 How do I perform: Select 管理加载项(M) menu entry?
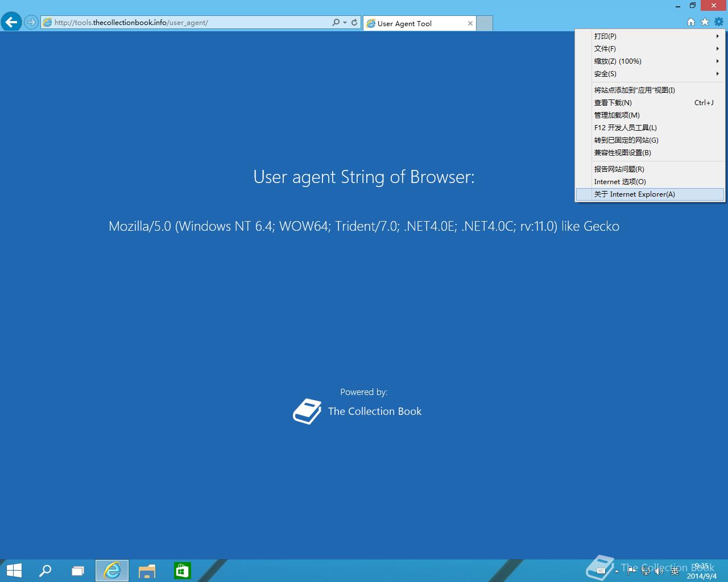coord(650,115)
